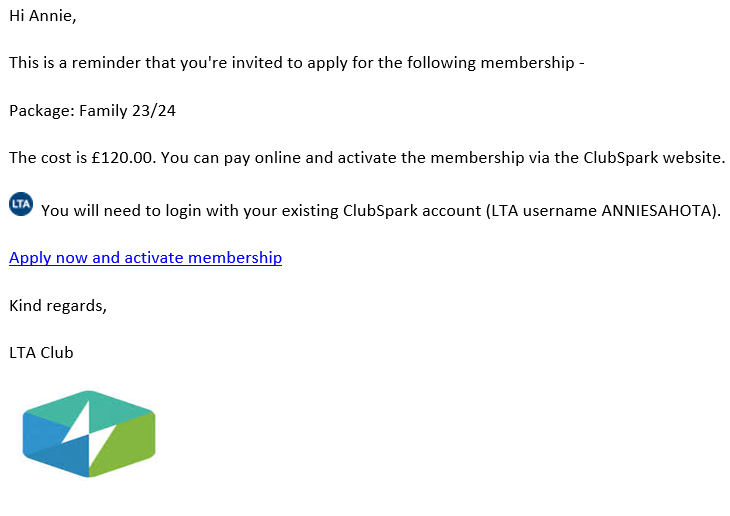This screenshot has height=516, width=730.
Task: Click the round LTA logo icon
Action: click(x=21, y=204)
